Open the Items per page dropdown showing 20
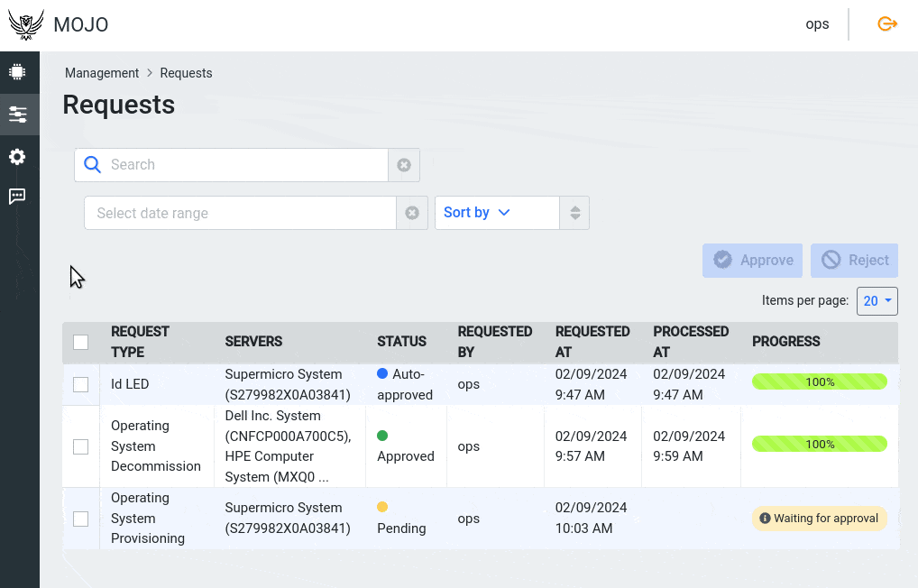Image resolution: width=918 pixels, height=588 pixels. 877,300
